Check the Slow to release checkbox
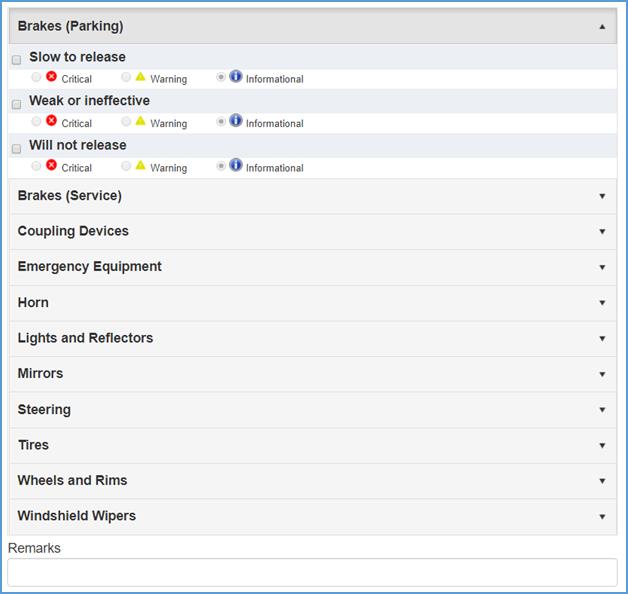Viewport: 628px width, 594px height. coord(16,60)
